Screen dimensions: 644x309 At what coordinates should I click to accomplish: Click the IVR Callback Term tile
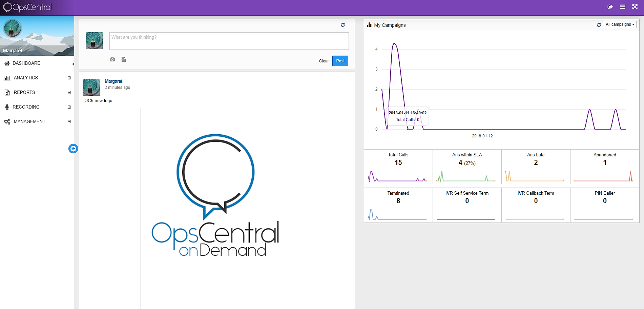pos(536,205)
